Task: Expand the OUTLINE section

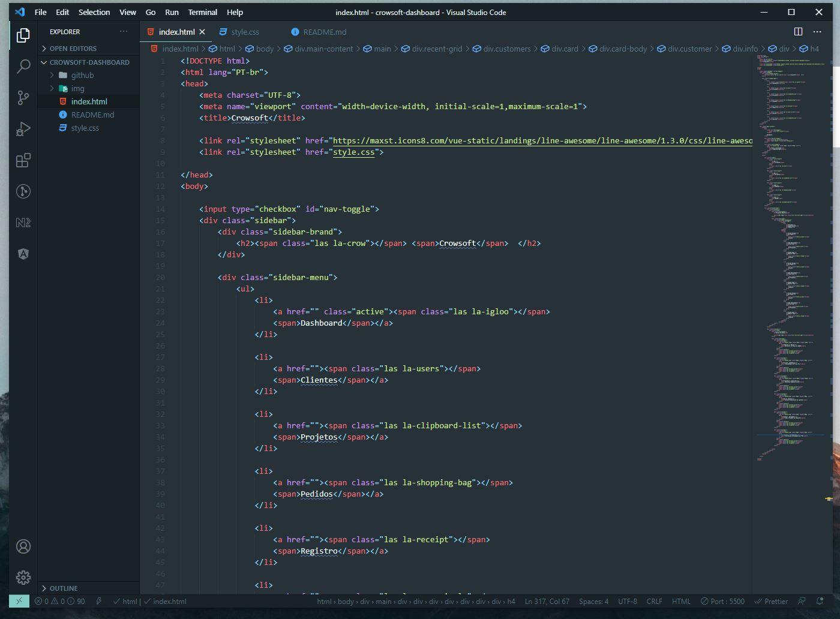Action: click(x=89, y=588)
